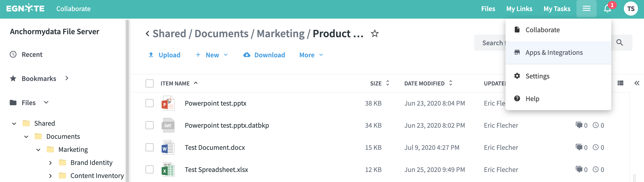Click the Upload button

165,55
